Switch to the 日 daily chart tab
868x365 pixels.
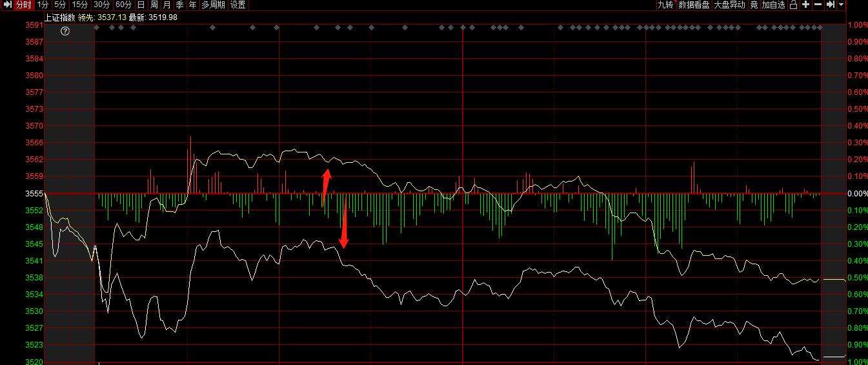click(141, 5)
